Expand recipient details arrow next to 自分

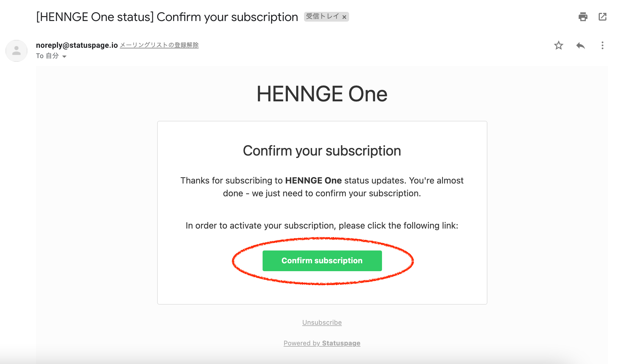point(64,56)
